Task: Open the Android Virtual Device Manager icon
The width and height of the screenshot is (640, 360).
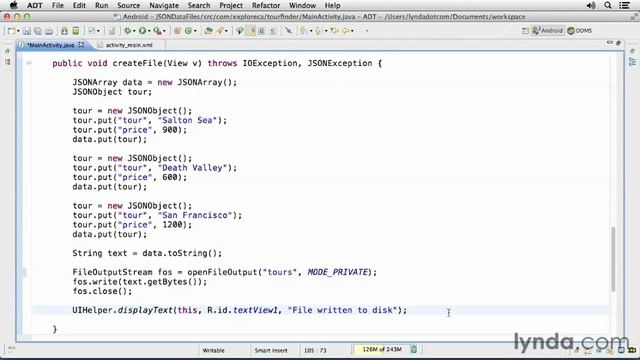Action: pyautogui.click(x=76, y=31)
